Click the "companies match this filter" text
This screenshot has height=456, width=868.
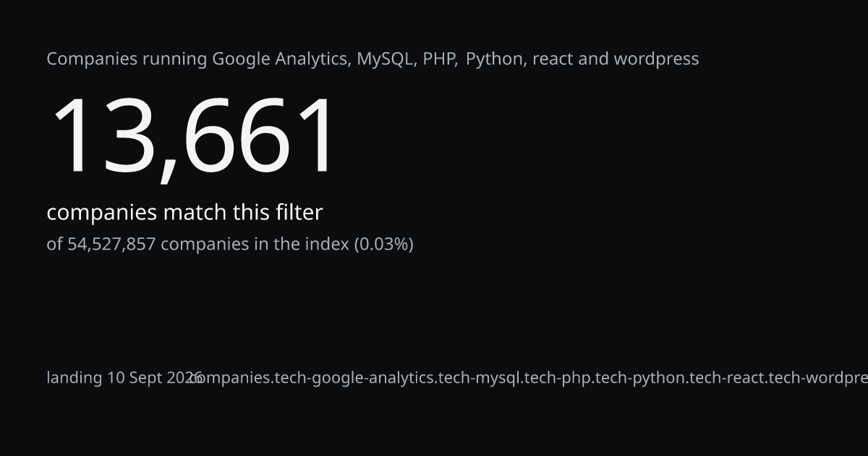point(184,213)
